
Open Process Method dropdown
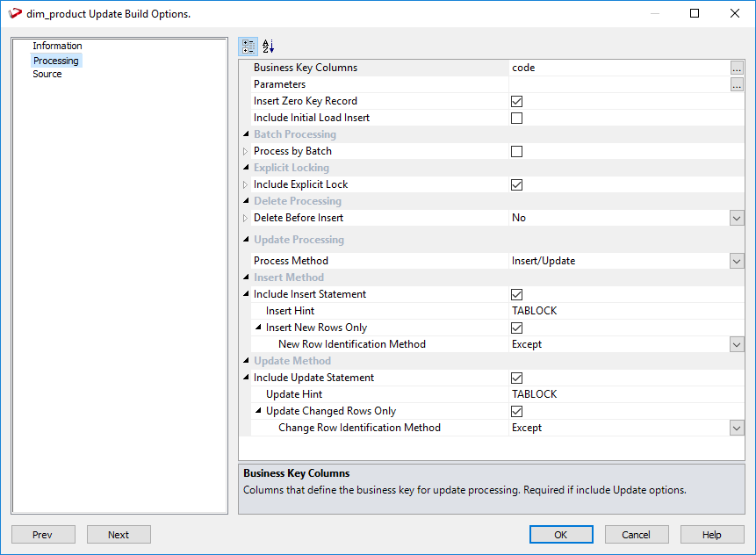(x=737, y=261)
